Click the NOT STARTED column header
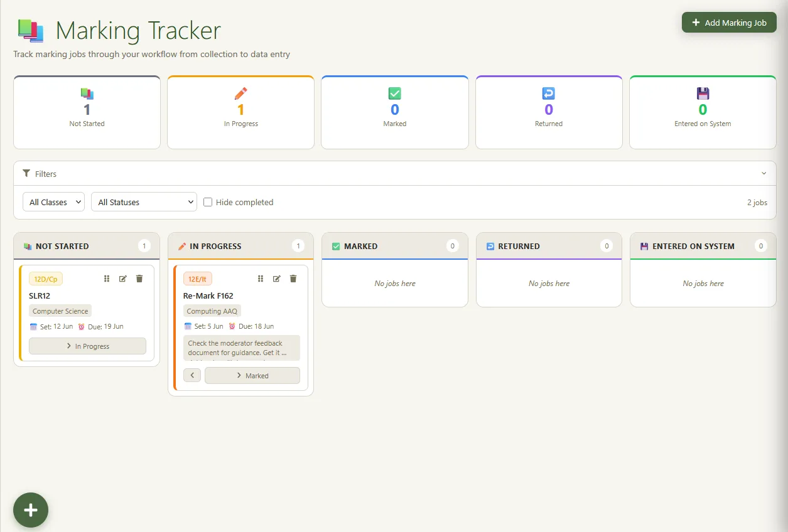Viewport: 788px width, 532px height. [87, 246]
